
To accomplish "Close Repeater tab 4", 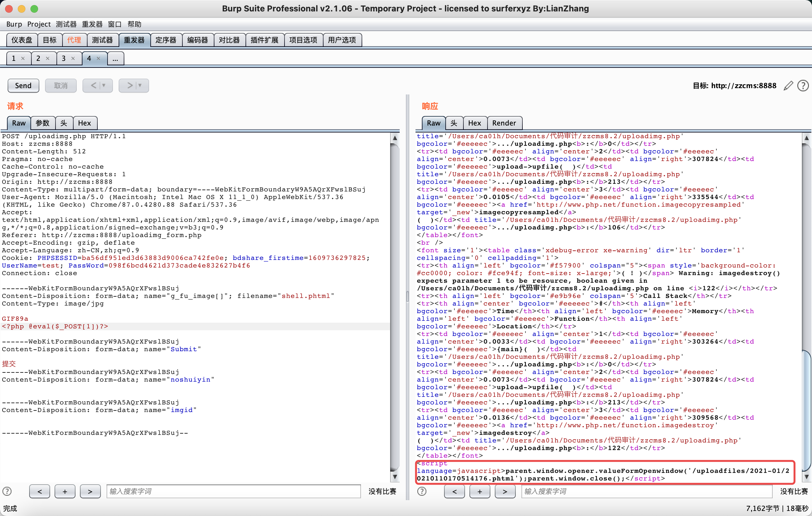I will 98,58.
